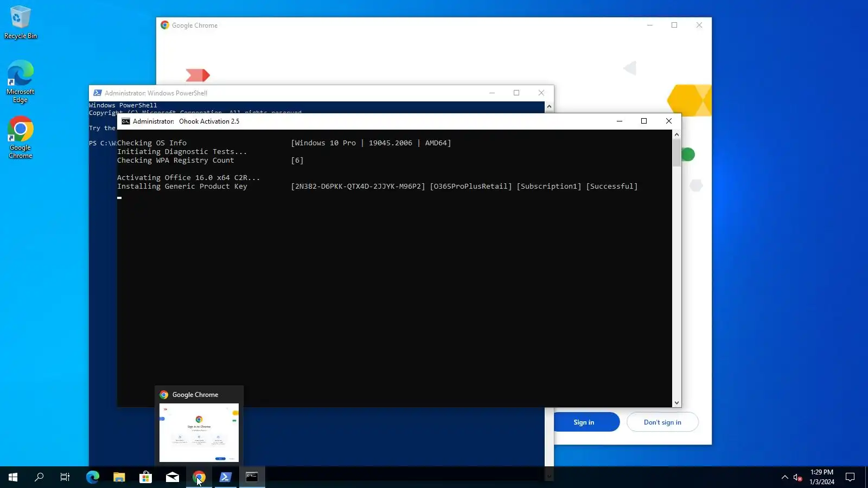Click 'Activating Office 16.0 x64 C2R...' line
This screenshot has height=488, width=868.
(189, 178)
